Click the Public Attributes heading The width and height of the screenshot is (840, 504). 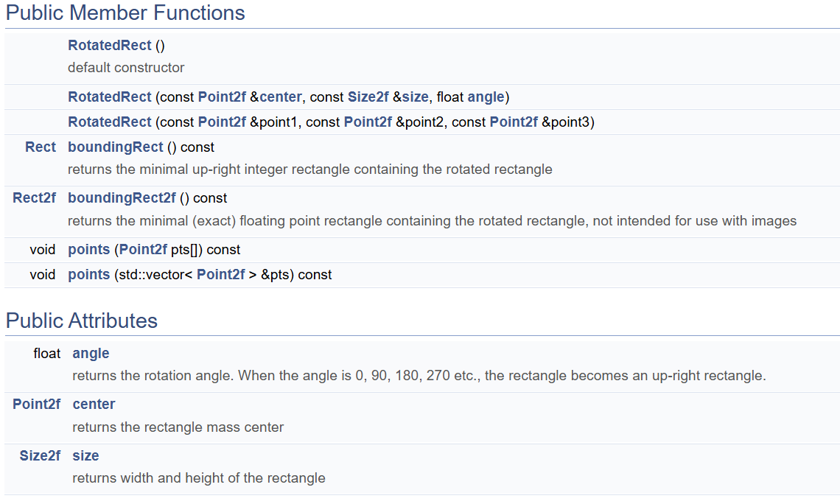click(x=82, y=321)
